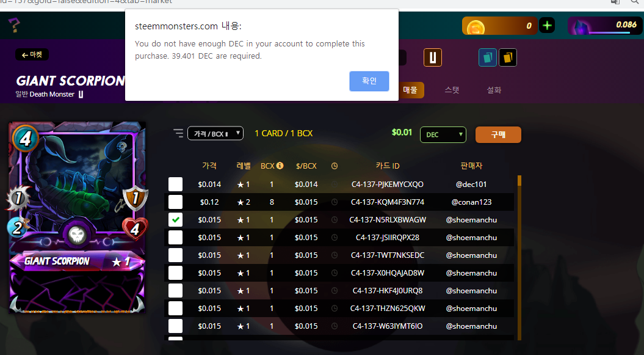
Task: Tick checkbox for card C4-137-X0HQAJAD8W
Action: pyautogui.click(x=175, y=273)
